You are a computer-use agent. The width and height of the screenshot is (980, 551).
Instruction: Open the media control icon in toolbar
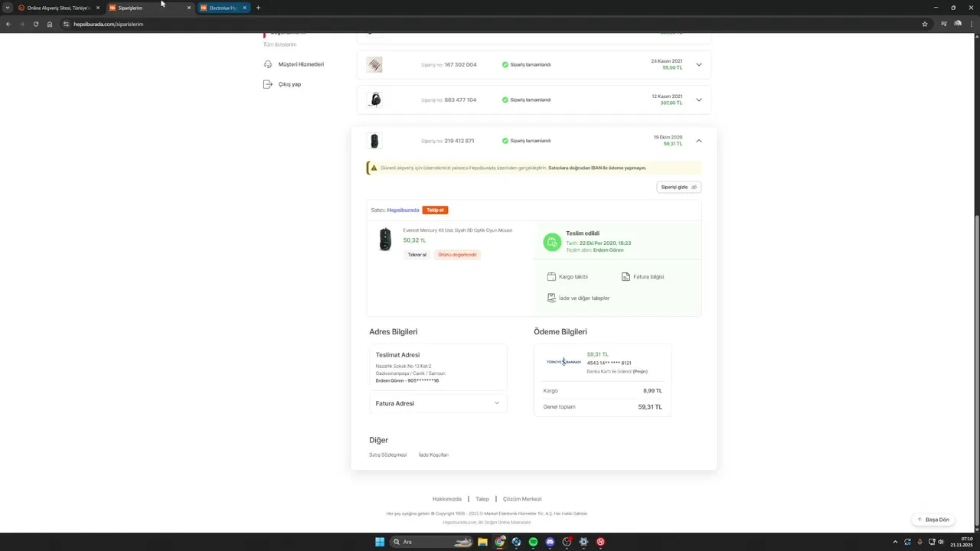coord(944,24)
